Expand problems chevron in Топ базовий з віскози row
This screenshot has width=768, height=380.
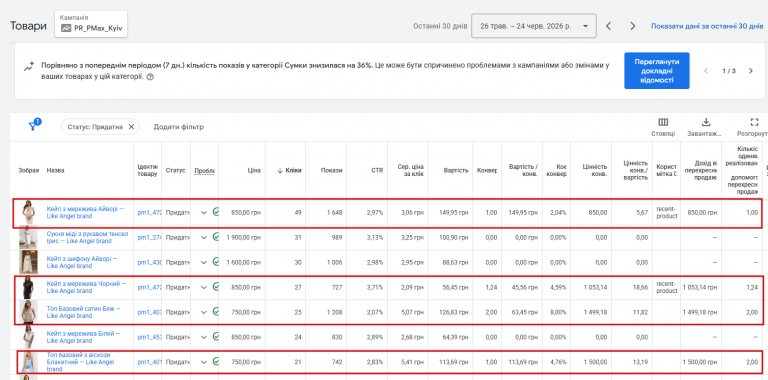tap(204, 362)
